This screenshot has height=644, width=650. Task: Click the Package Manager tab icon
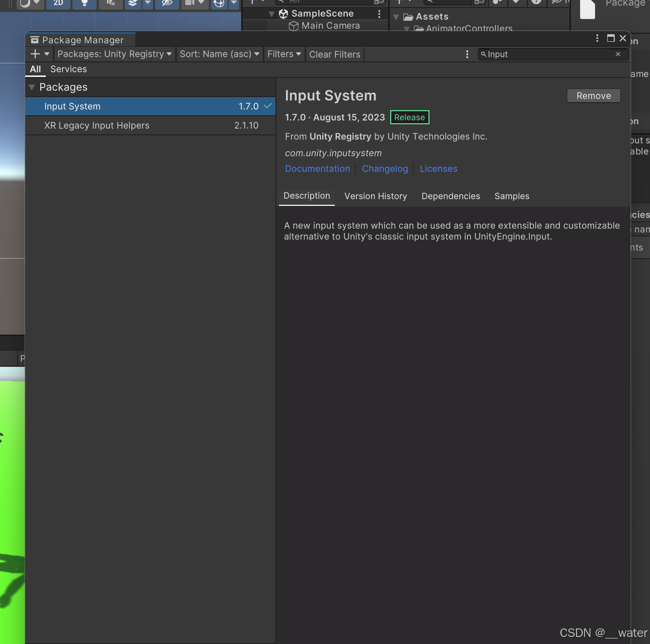pyautogui.click(x=35, y=40)
